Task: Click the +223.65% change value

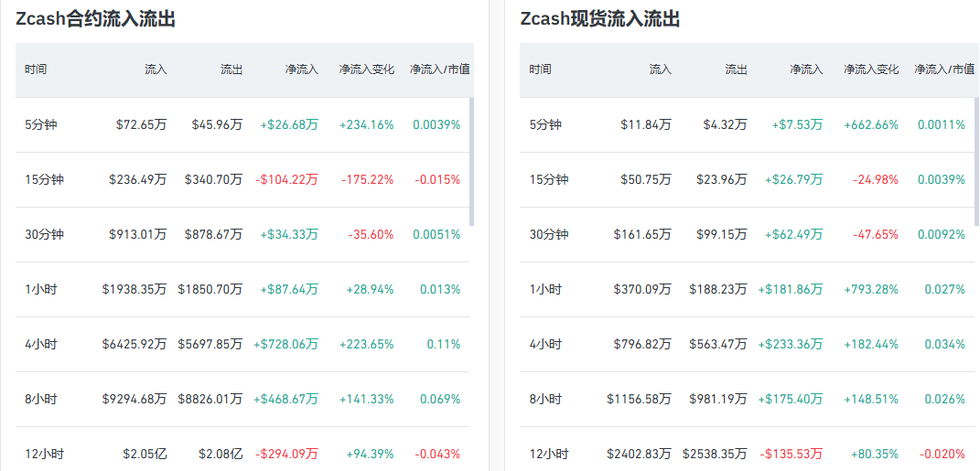Action: click(367, 344)
